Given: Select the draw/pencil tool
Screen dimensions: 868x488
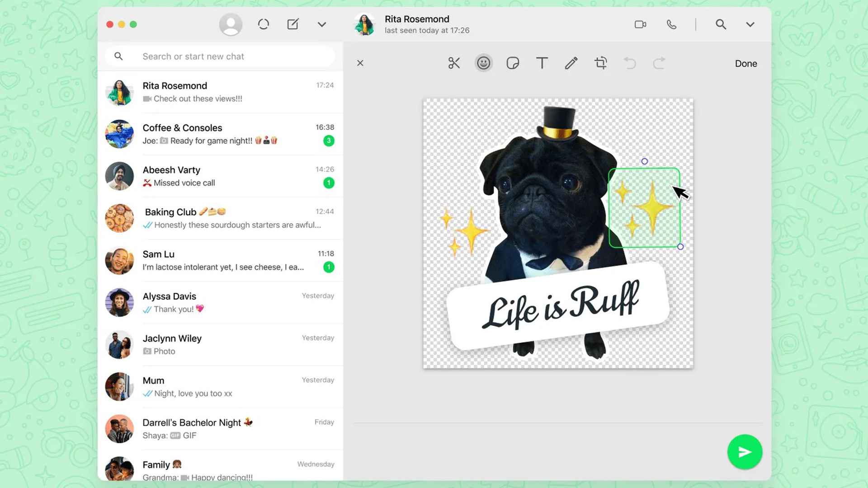Looking at the screenshot, I should point(571,62).
